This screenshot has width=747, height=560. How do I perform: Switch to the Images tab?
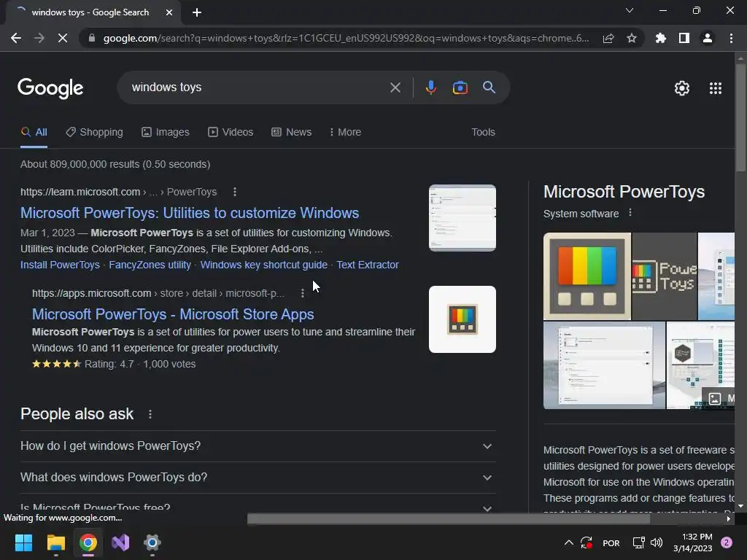click(x=166, y=132)
